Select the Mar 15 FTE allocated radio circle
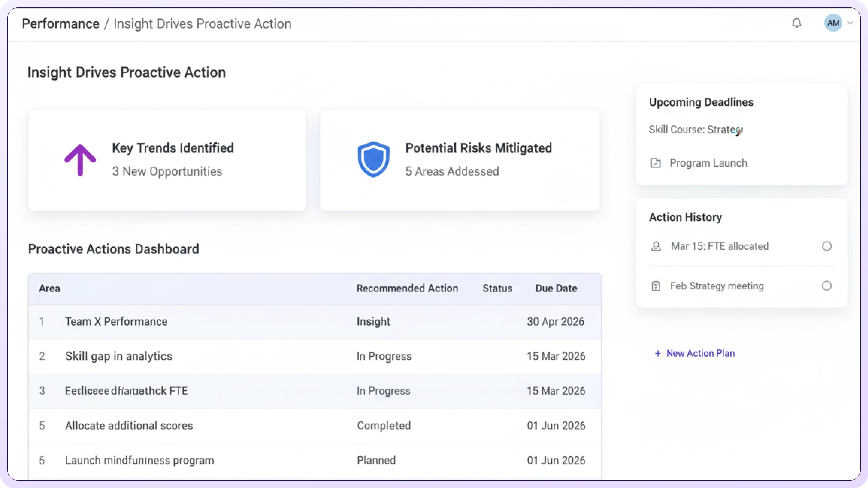Viewport: 868px width, 488px height. pos(827,246)
